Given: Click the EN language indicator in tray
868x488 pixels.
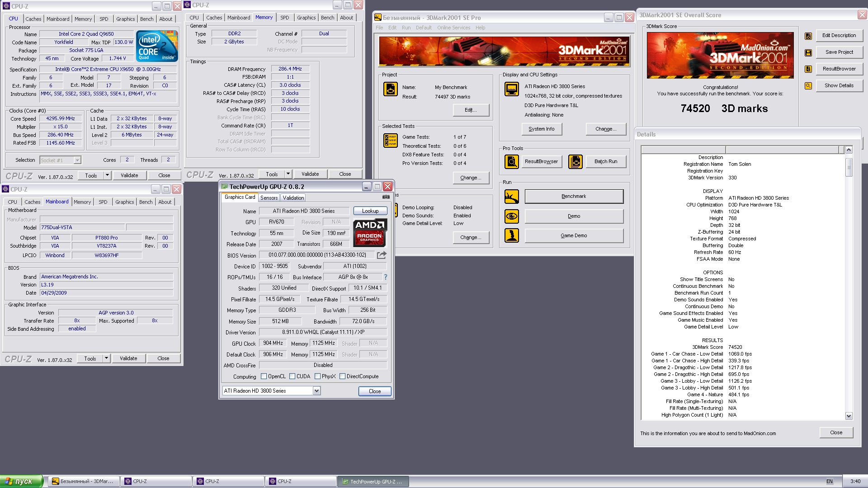Looking at the screenshot, I should 830,481.
